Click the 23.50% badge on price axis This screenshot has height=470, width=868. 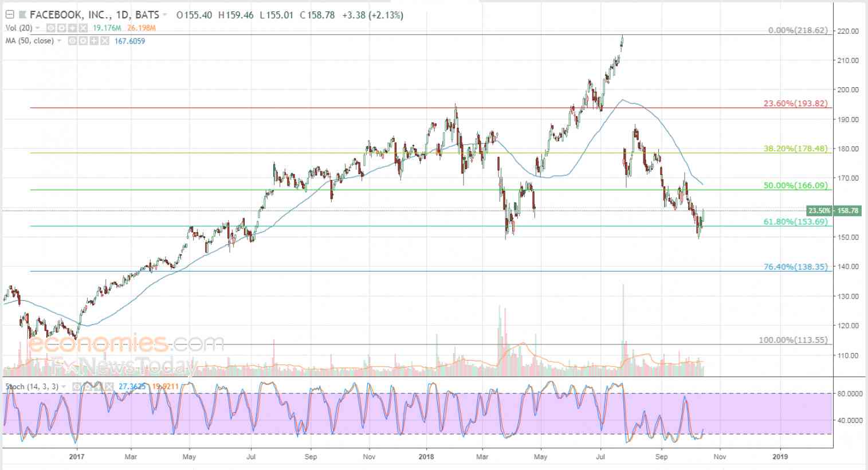pos(820,210)
